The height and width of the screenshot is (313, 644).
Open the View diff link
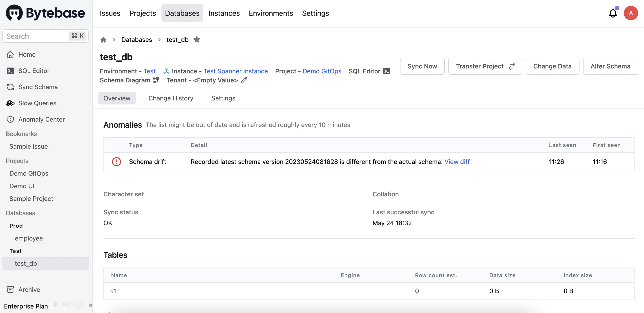pos(457,161)
